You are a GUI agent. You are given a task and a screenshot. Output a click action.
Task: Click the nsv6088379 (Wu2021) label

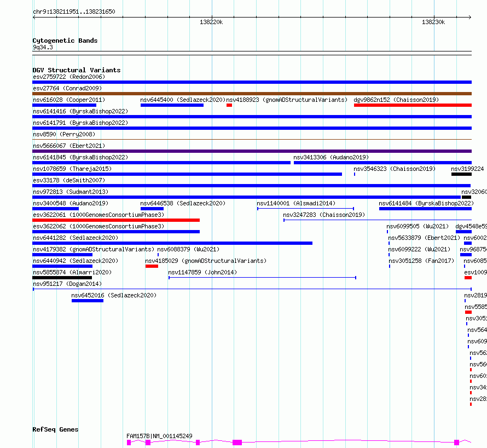pos(188,249)
